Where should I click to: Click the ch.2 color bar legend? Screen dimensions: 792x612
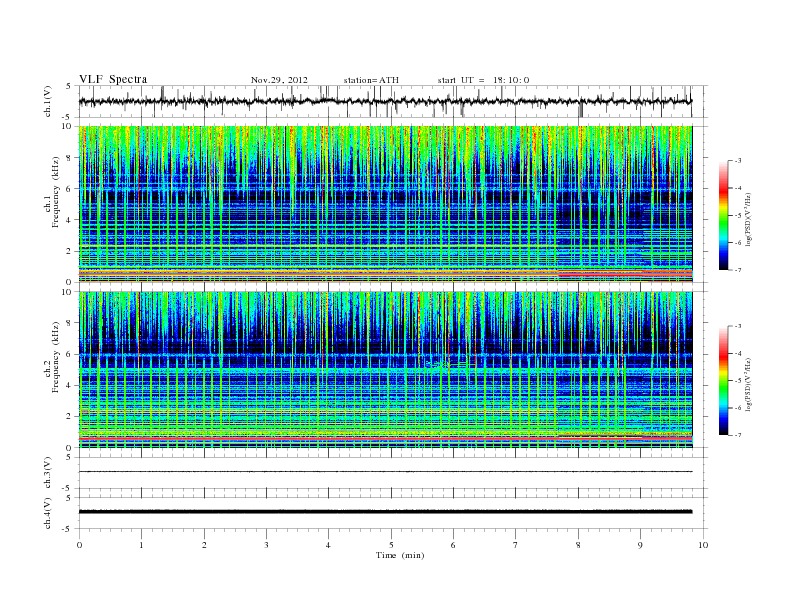click(724, 380)
